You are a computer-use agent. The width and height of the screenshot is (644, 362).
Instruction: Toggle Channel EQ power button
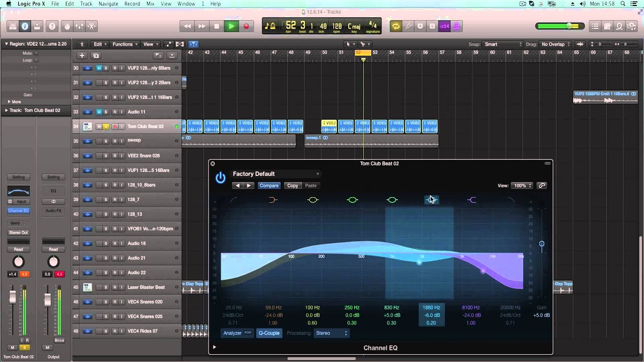(220, 177)
